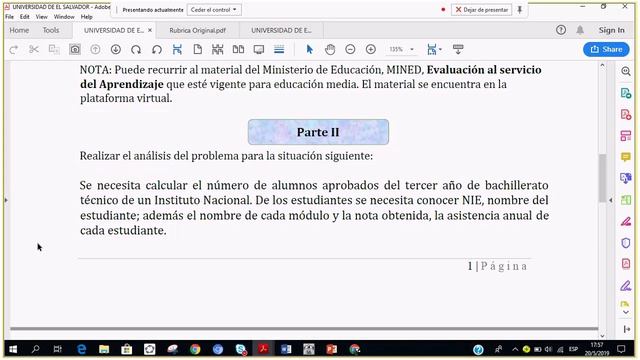Collapse the right tools pane arrow
The width and height of the screenshot is (640, 360).
611,200
